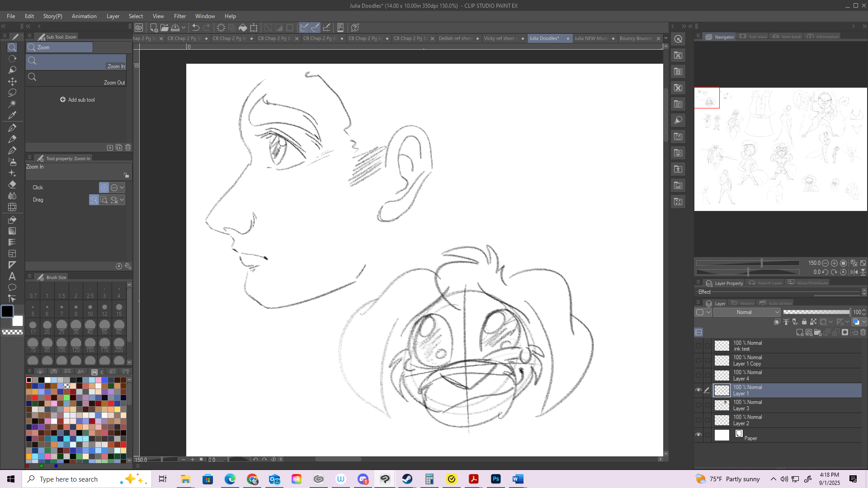Click Add sub tool
This screenshot has width=868, height=488.
point(77,100)
